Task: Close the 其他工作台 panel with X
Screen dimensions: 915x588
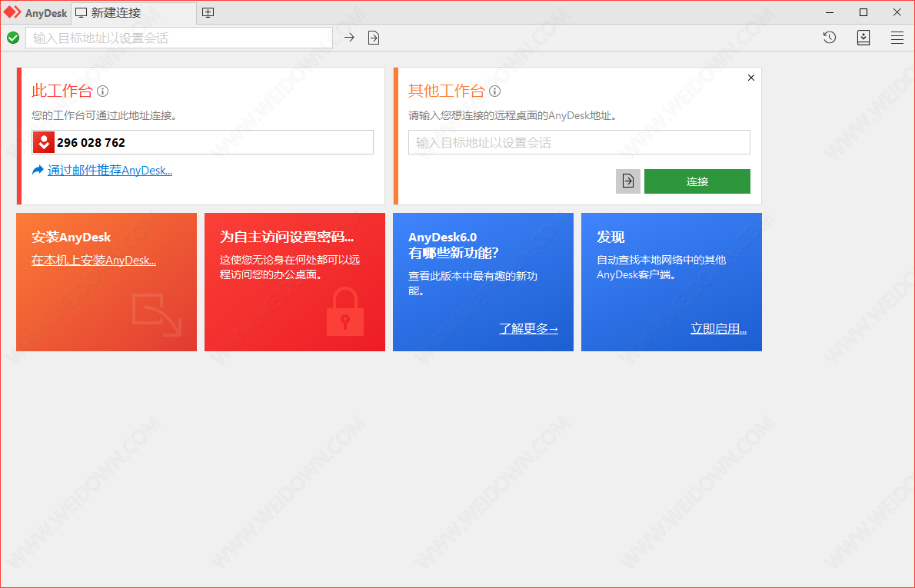Action: point(751,78)
